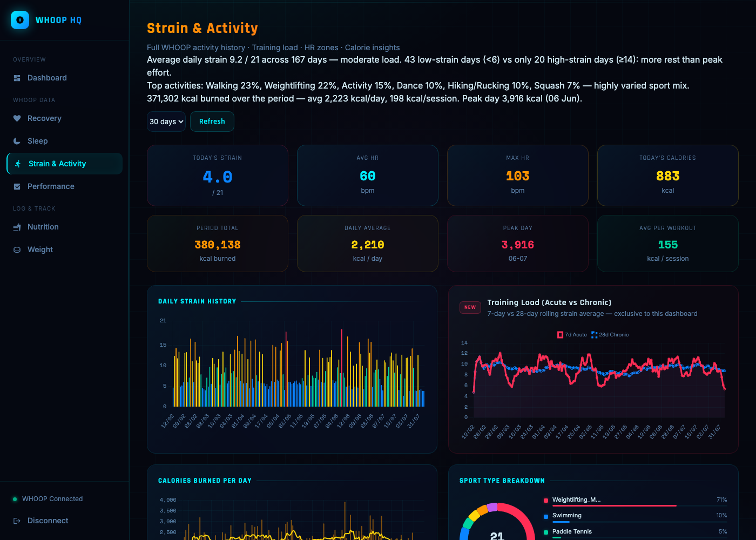Click the Strain & Activity runner icon

click(18, 164)
